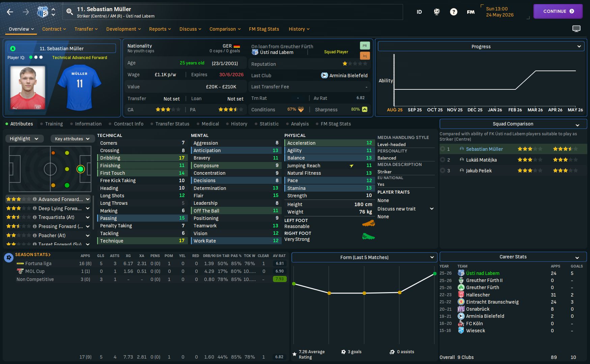Open the Form (Last 5 Matches) dropdown

coord(364,257)
